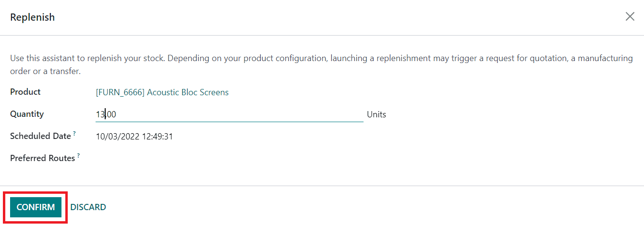Close the Replenish dialog with X

[x=630, y=17]
